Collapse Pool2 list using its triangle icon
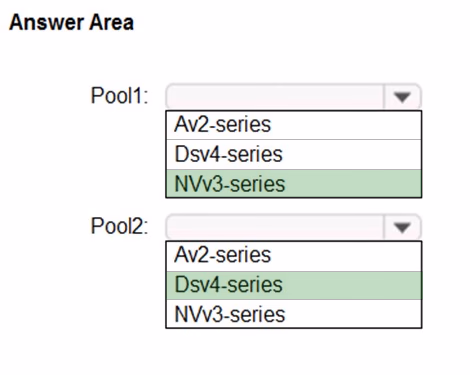 pyautogui.click(x=402, y=227)
